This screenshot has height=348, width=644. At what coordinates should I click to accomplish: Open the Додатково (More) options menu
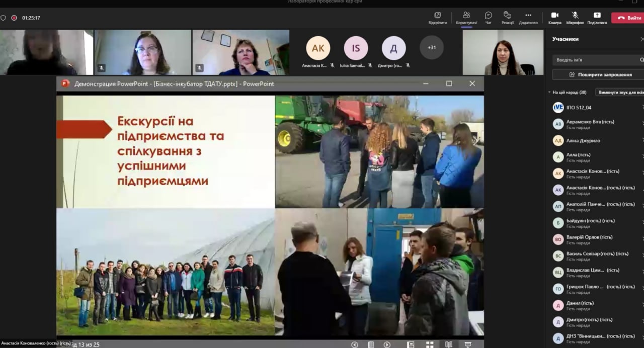click(528, 18)
